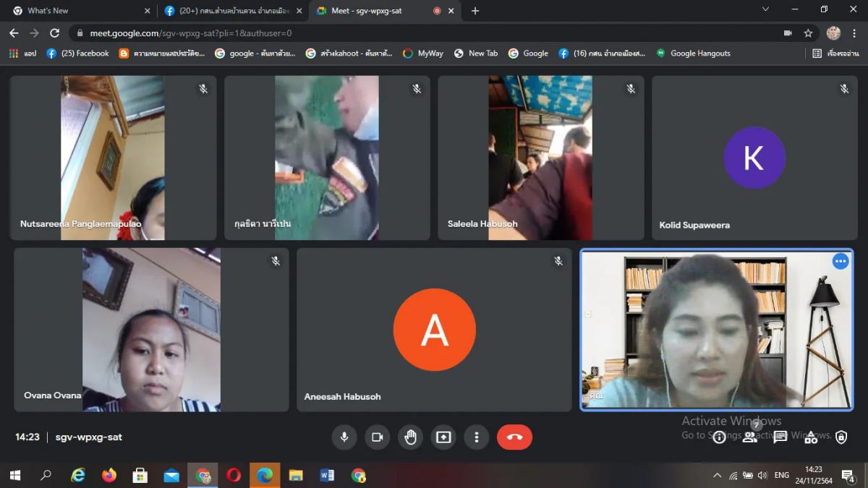Switch to the Facebook browser tab

[x=231, y=11]
